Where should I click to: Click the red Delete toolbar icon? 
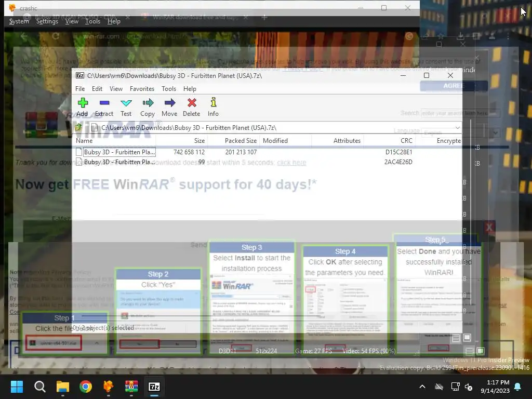point(192,103)
